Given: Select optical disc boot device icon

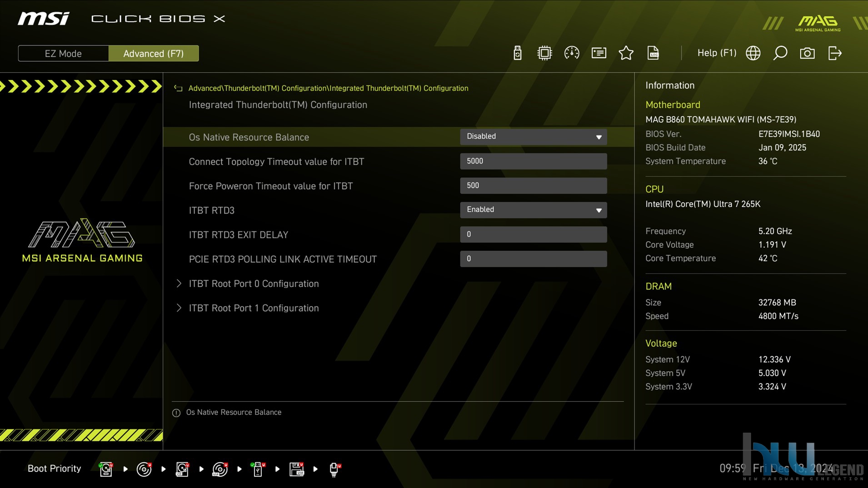Looking at the screenshot, I should 144,469.
